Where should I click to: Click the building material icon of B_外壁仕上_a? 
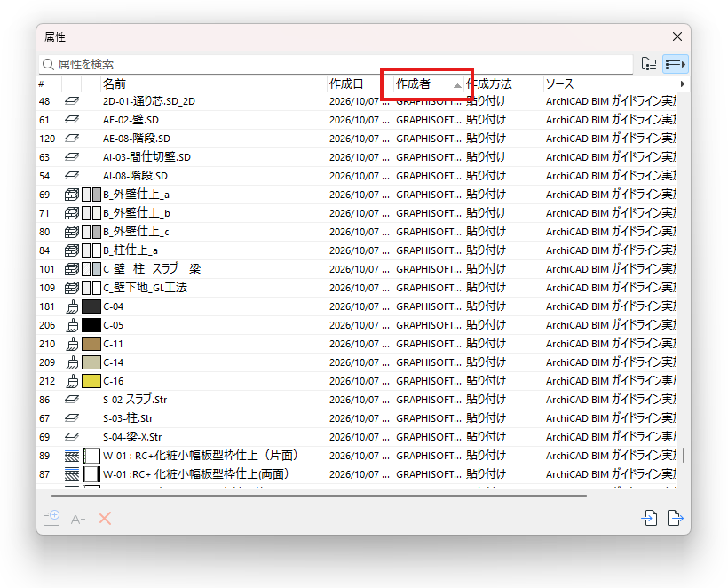point(72,195)
